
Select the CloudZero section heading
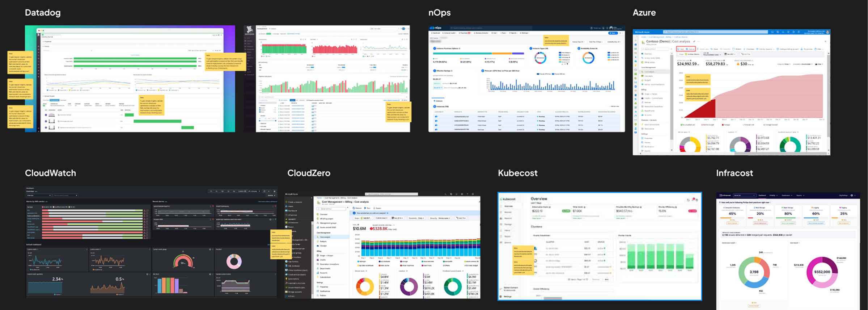[309, 173]
